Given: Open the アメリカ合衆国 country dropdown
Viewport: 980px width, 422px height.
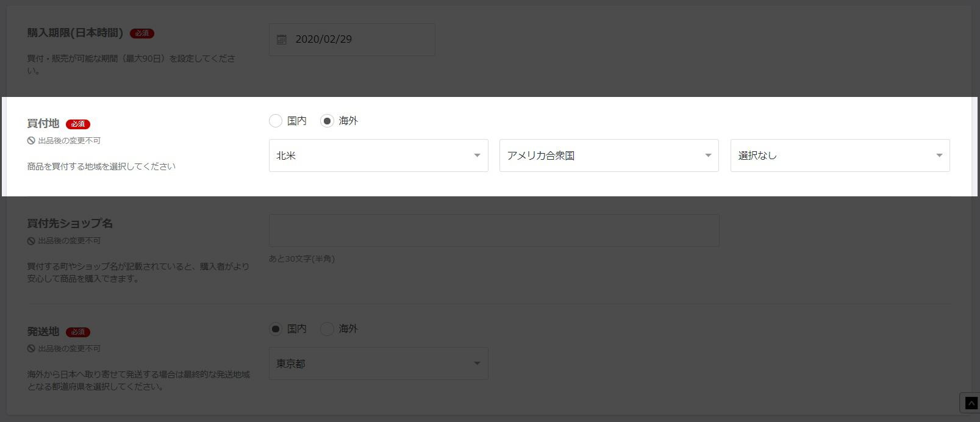Looking at the screenshot, I should pyautogui.click(x=609, y=156).
